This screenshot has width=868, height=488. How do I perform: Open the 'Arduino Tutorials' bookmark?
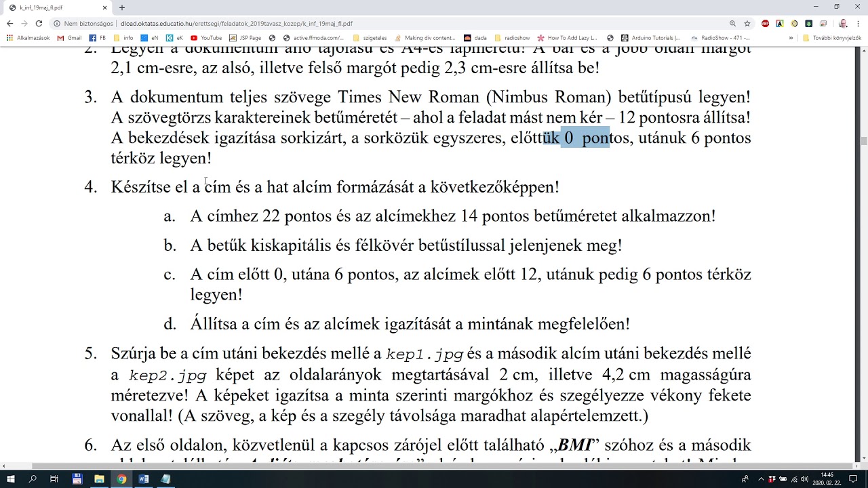pos(650,38)
